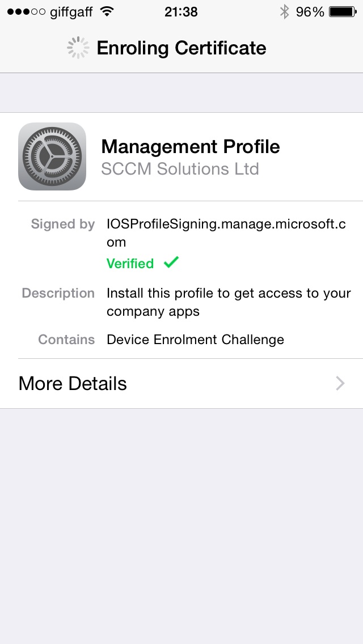Tap SCCM Solutions Ltd organisation name
The height and width of the screenshot is (644, 363).
pyautogui.click(x=180, y=169)
